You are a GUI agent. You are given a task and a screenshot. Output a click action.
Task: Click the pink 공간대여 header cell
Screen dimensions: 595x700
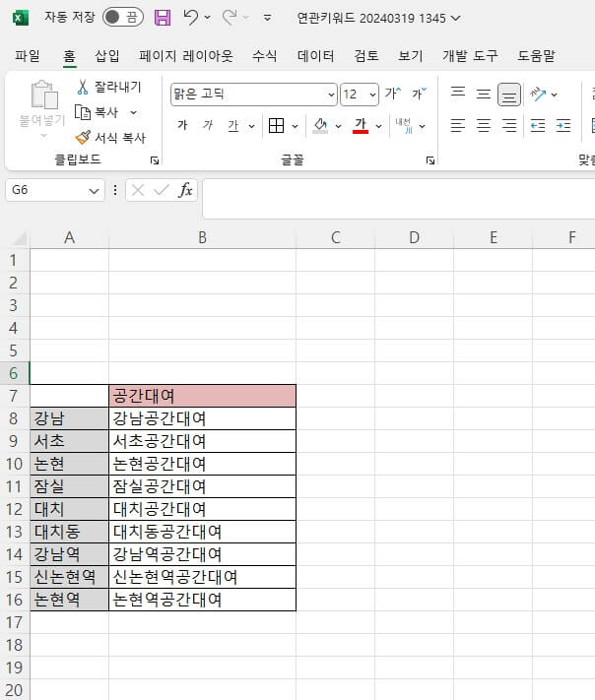pos(202,396)
